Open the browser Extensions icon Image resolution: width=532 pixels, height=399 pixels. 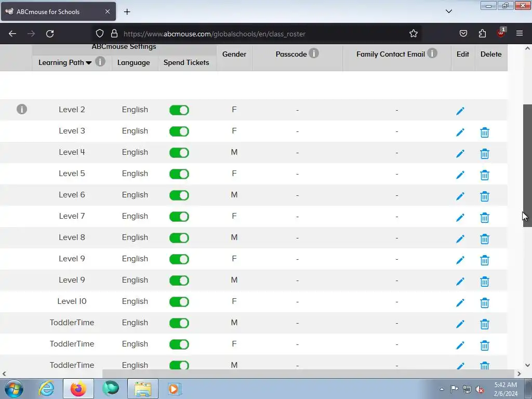[x=482, y=33]
